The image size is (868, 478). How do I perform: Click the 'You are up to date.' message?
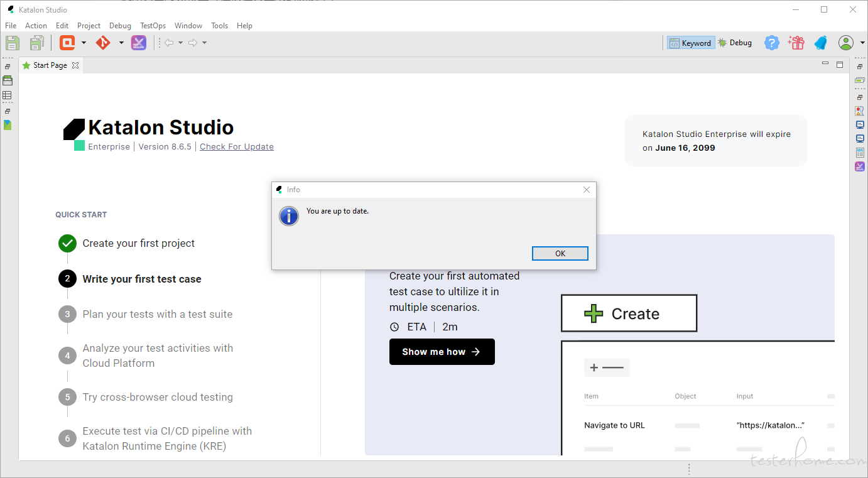point(337,211)
